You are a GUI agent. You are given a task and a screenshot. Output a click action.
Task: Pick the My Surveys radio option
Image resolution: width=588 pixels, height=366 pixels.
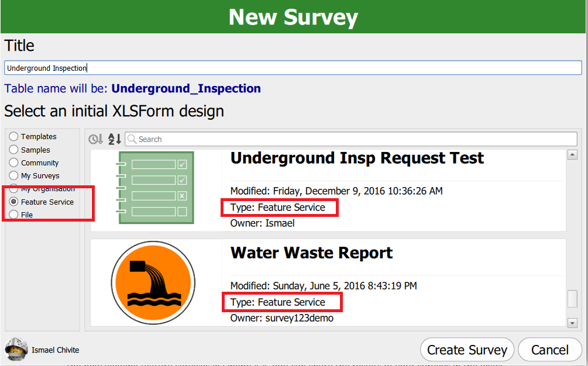point(14,175)
